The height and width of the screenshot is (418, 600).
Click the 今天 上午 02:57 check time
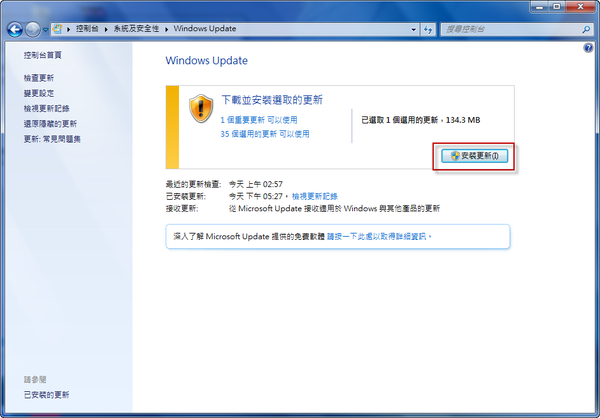pos(256,184)
